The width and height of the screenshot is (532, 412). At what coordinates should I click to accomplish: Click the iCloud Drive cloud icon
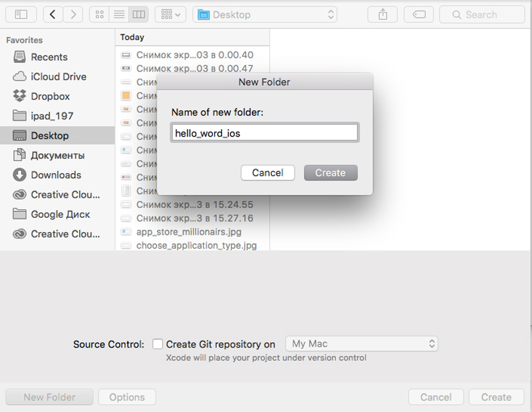20,76
